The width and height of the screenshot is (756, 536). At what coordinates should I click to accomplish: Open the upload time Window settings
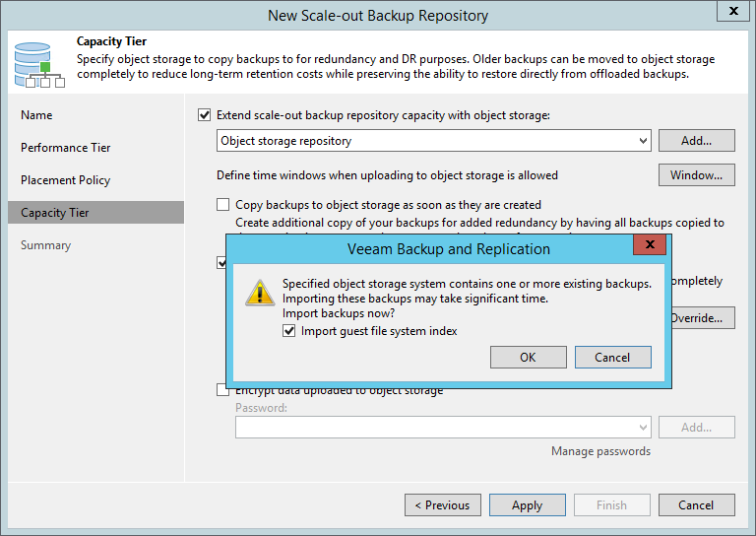(x=696, y=175)
